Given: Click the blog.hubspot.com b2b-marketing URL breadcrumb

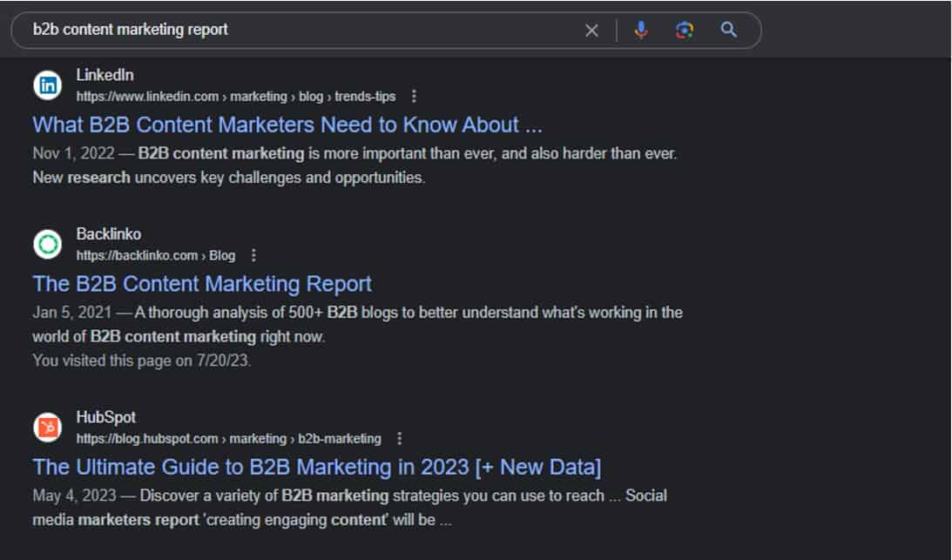Looking at the screenshot, I should tap(228, 439).
